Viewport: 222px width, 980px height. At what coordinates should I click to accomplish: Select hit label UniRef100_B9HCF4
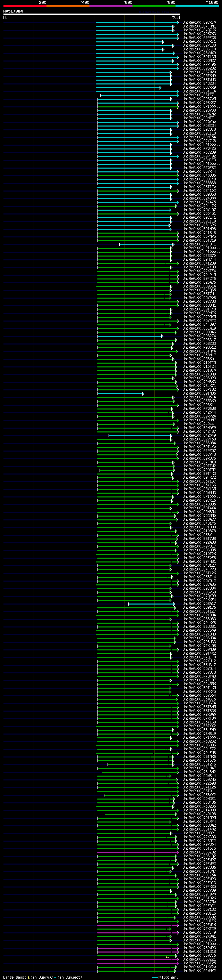199,259
